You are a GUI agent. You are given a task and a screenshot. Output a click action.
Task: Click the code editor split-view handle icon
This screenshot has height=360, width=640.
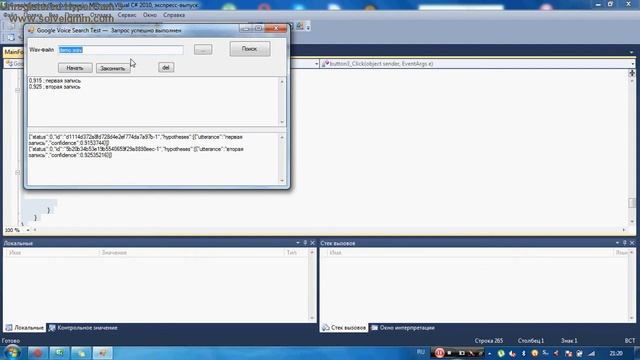(632, 73)
